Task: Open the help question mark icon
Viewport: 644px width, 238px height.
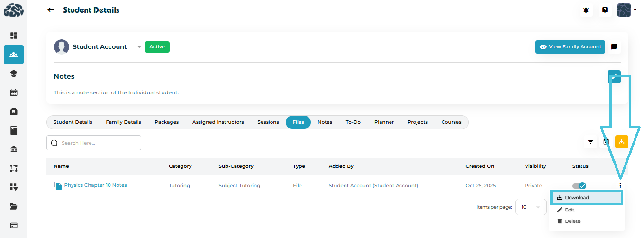Action: (x=605, y=10)
